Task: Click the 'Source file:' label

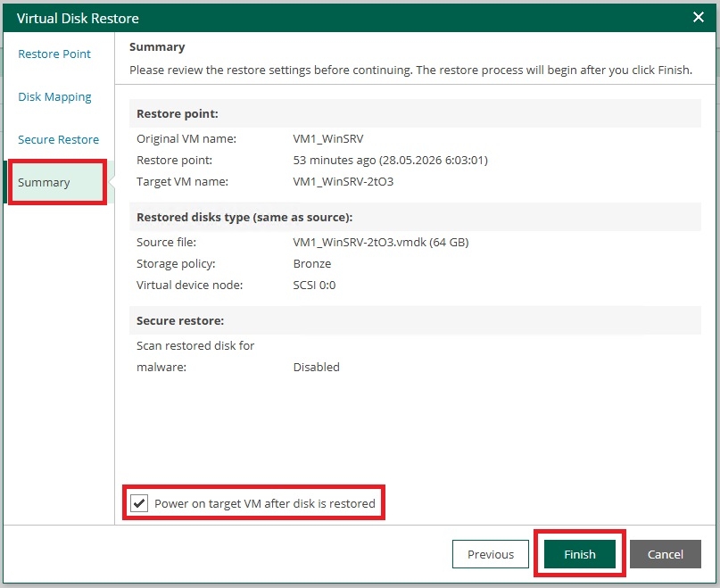Action: 166,242
